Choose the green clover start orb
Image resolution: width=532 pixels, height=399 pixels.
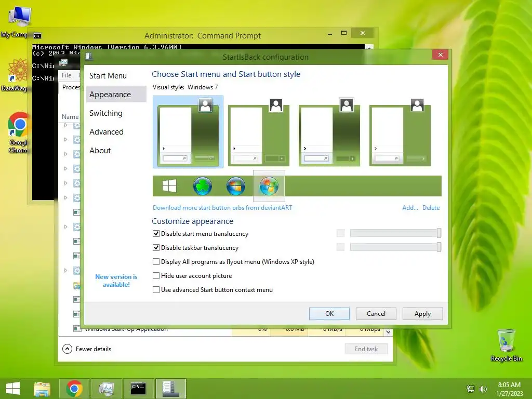pos(203,186)
